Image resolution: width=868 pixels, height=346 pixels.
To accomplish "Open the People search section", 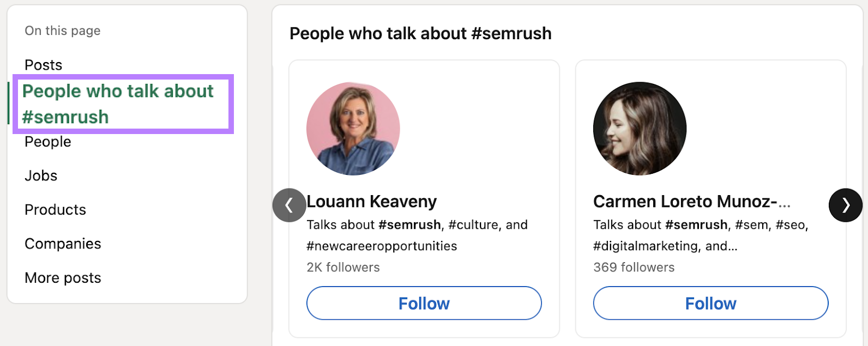I will pyautogui.click(x=47, y=142).
